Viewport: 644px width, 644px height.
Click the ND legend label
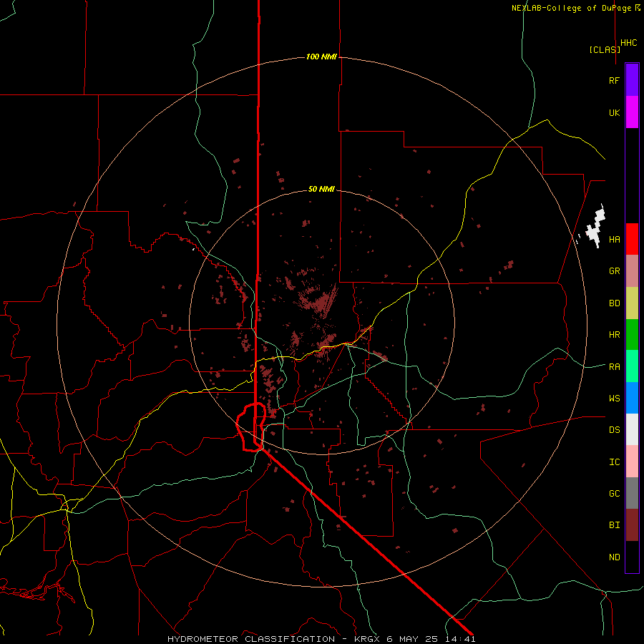pyautogui.click(x=614, y=557)
